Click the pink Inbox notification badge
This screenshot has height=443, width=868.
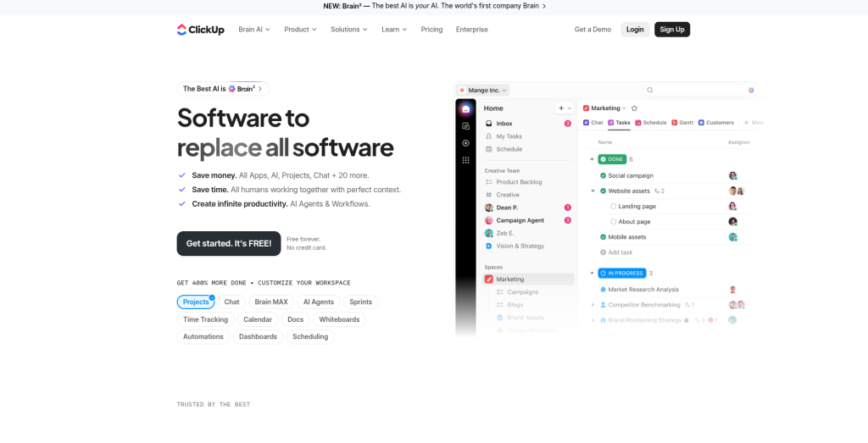click(567, 124)
